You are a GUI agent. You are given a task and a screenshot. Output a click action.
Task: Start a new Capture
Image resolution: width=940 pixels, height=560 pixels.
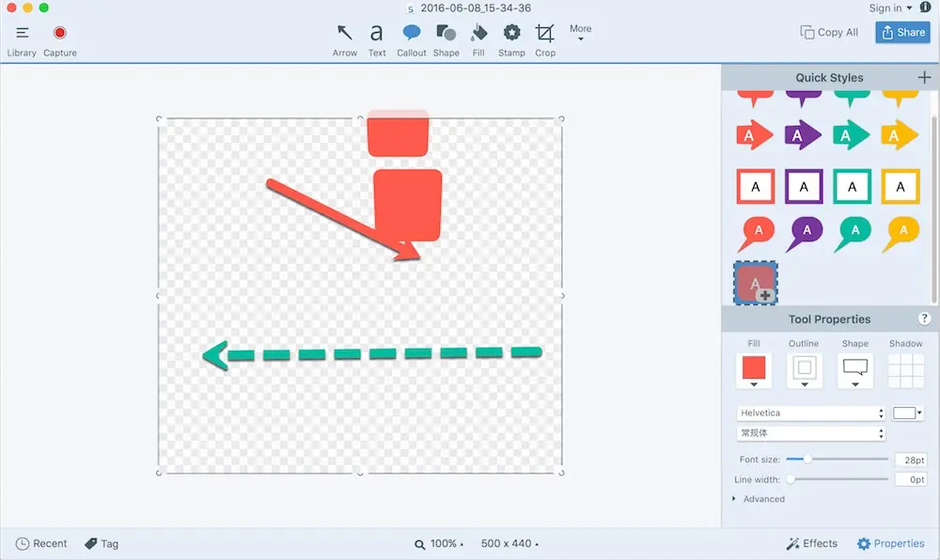(60, 40)
